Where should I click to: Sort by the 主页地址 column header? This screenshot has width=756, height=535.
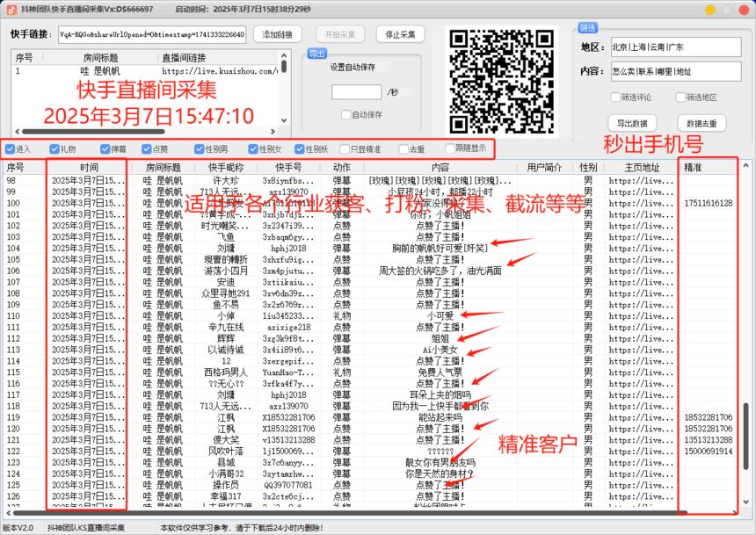click(642, 167)
